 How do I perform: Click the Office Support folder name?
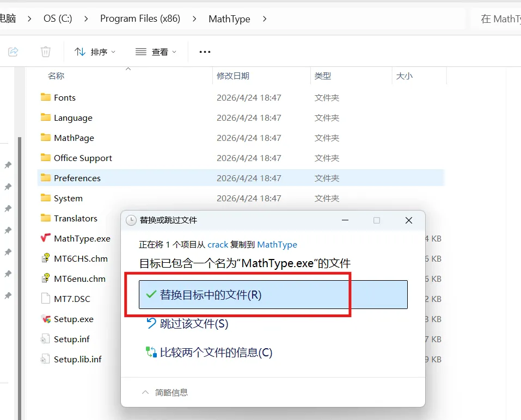click(x=83, y=158)
